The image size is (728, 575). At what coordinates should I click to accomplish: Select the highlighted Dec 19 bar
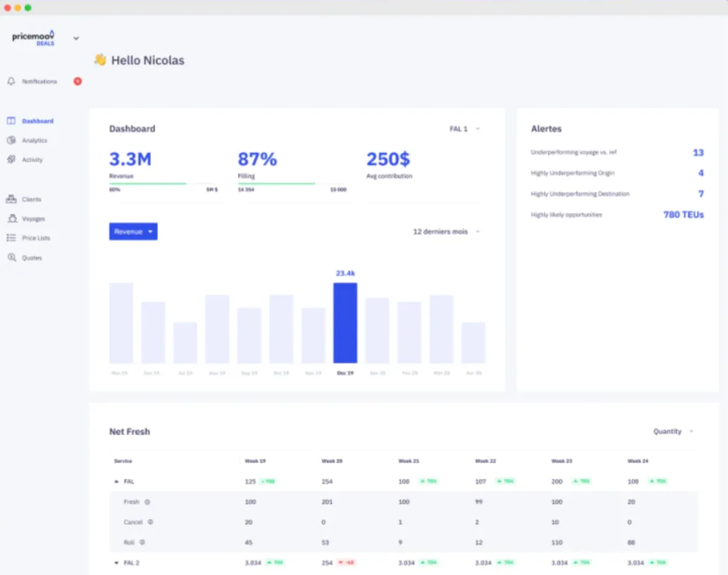point(345,323)
